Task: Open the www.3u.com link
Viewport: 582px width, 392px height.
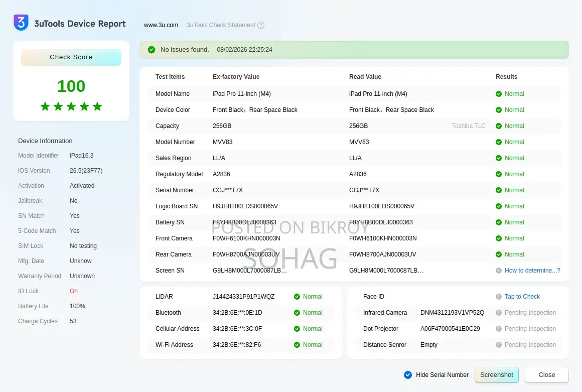Action: coord(161,25)
